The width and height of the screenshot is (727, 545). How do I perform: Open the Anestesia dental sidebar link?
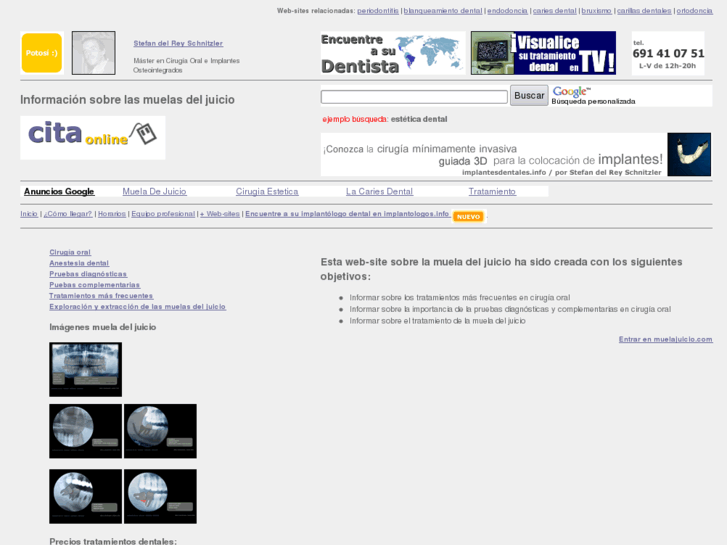[x=79, y=263]
